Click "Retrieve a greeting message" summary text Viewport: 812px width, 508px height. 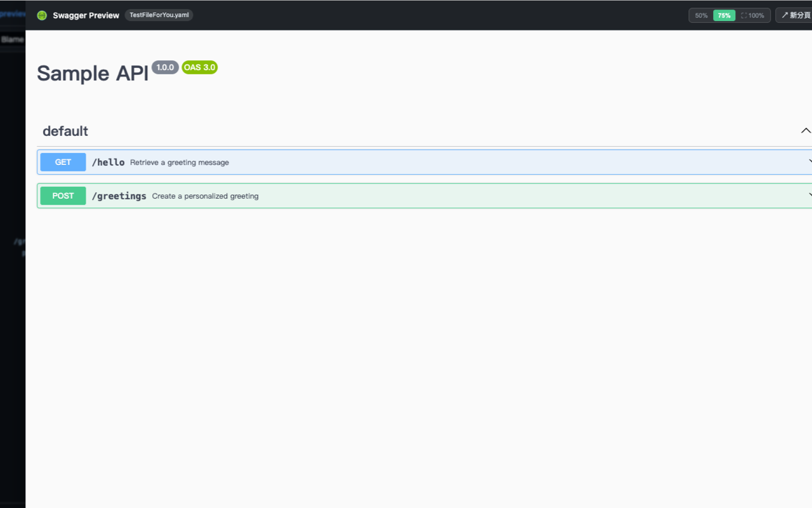pyautogui.click(x=180, y=163)
